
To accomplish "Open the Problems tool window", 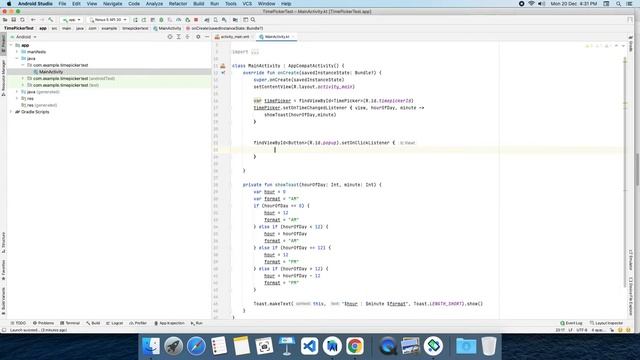I will pyautogui.click(x=43, y=323).
